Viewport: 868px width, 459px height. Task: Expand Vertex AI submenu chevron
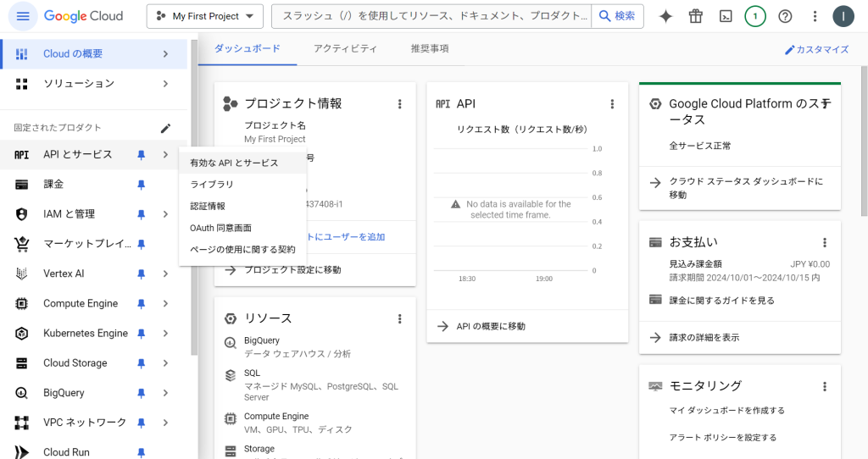point(165,274)
